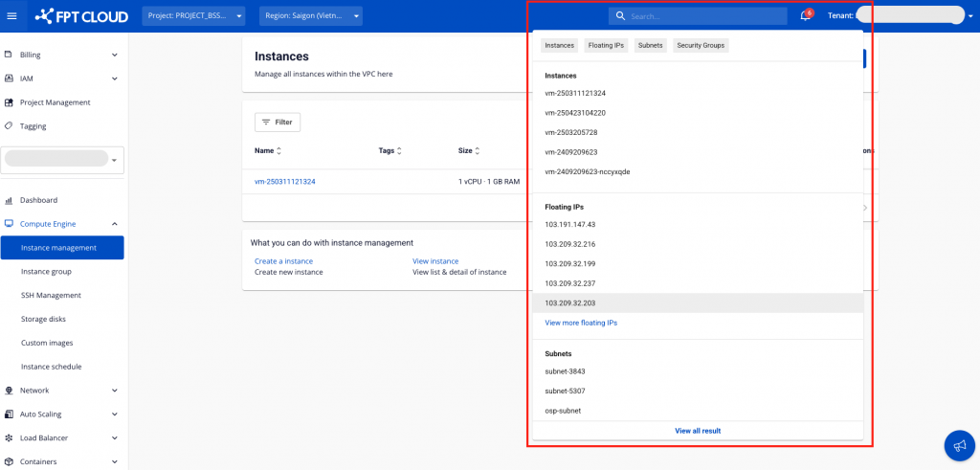Select search result vm-2503205728
980x470 pixels.
(x=698, y=132)
